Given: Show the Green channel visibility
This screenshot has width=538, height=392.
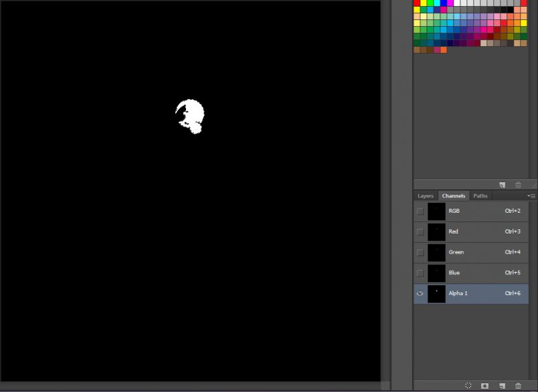Looking at the screenshot, I should tap(420, 252).
